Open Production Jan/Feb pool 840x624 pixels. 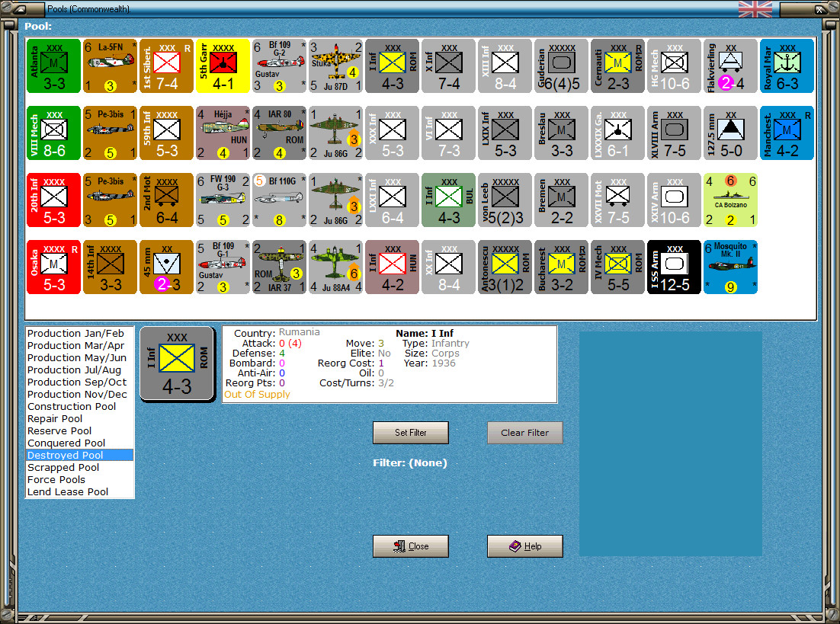tap(79, 333)
